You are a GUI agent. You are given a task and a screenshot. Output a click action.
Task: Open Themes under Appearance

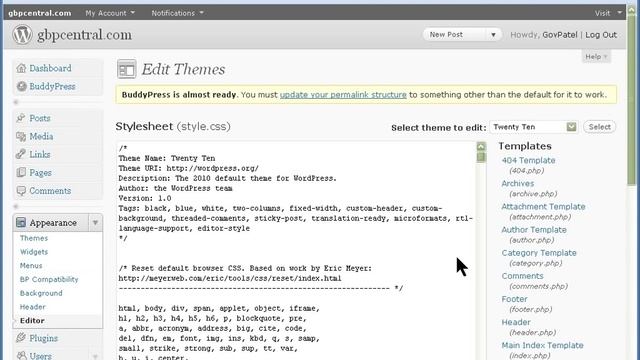point(34,238)
